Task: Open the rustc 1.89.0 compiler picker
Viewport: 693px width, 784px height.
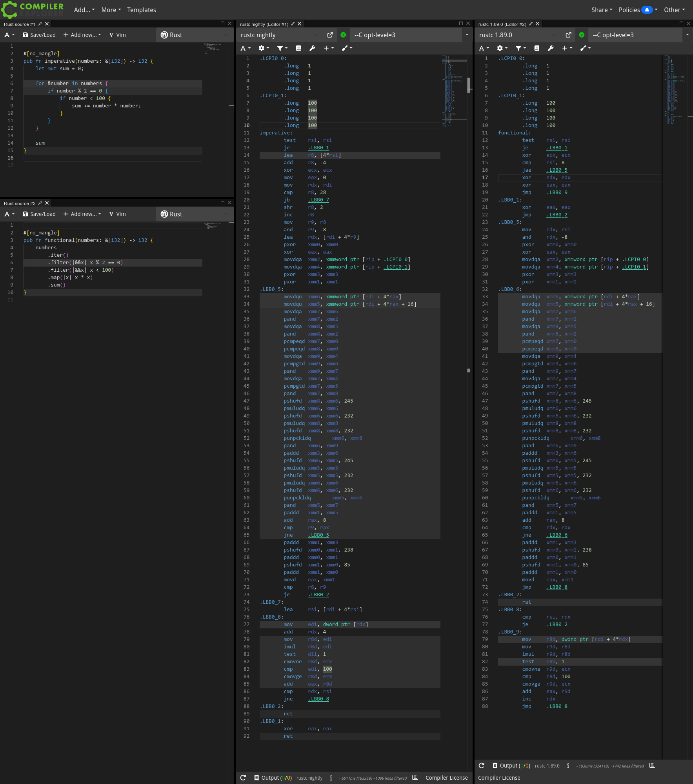Action: point(518,35)
